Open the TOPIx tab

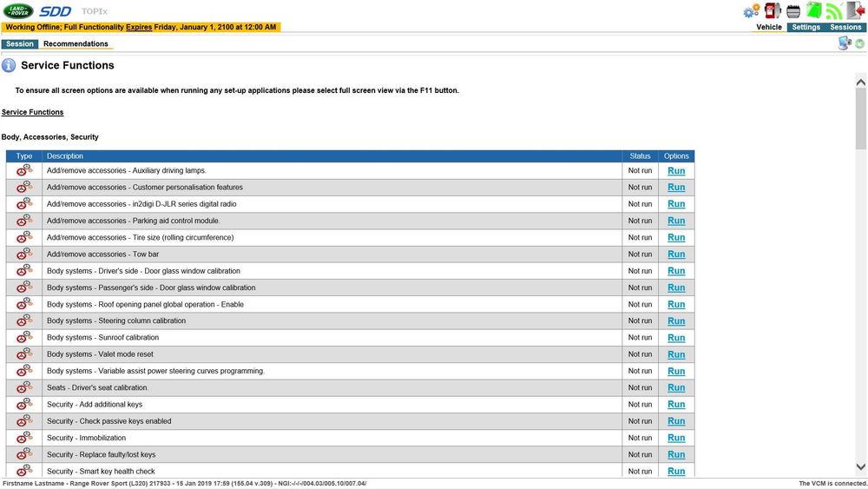[94, 11]
